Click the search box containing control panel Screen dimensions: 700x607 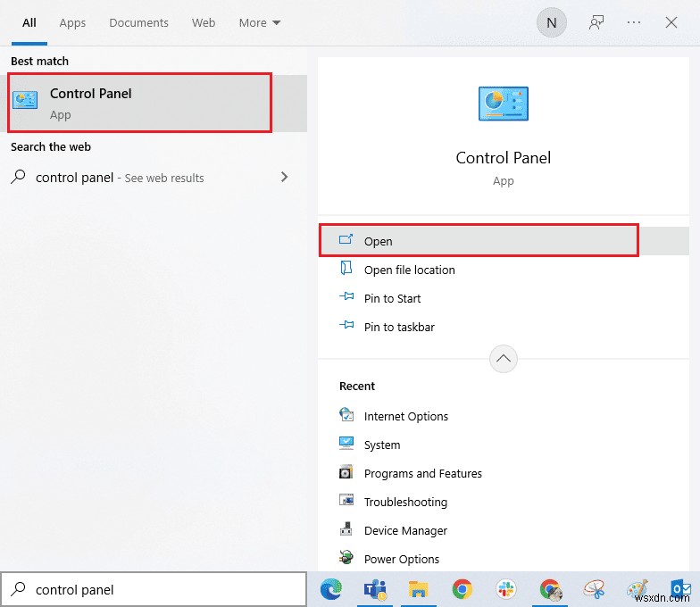(154, 589)
